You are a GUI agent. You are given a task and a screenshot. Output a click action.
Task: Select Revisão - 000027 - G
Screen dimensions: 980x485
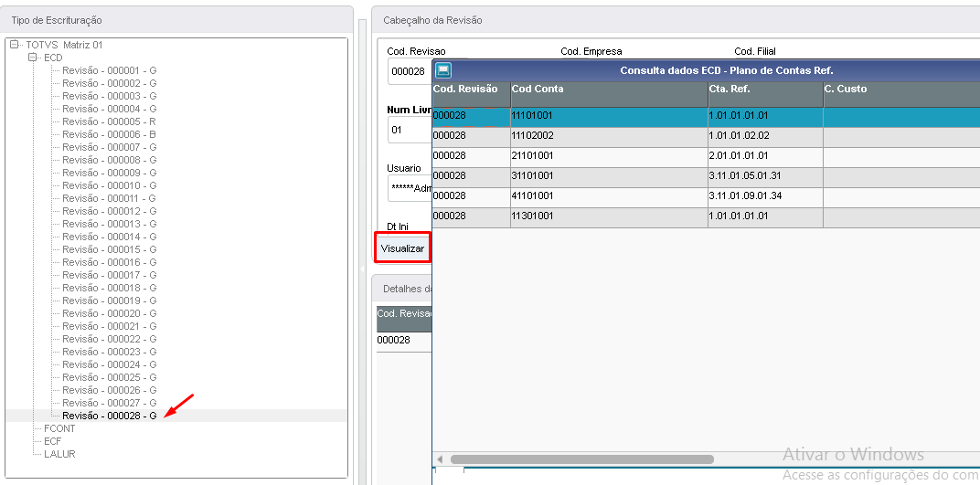coord(110,403)
